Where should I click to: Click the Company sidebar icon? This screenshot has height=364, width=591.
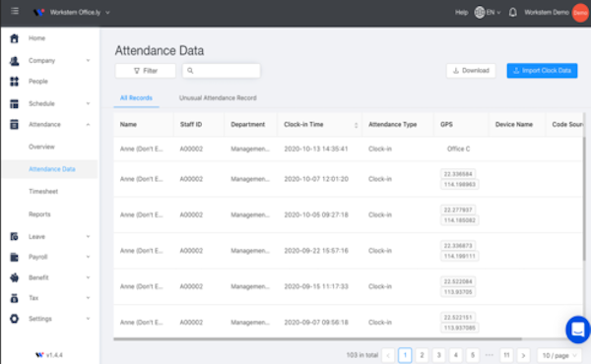point(15,61)
